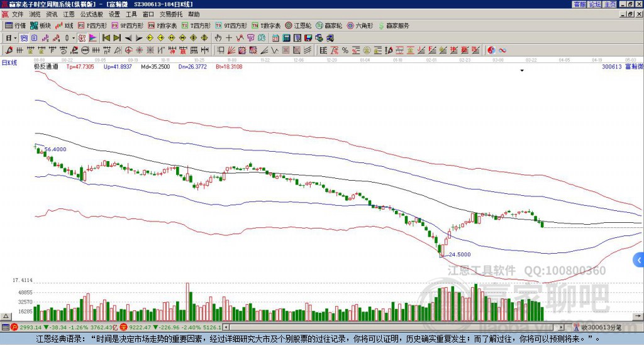Click the horizontal scrollbar left arrow
The height and width of the screenshot is (345, 644).
(226, 327)
